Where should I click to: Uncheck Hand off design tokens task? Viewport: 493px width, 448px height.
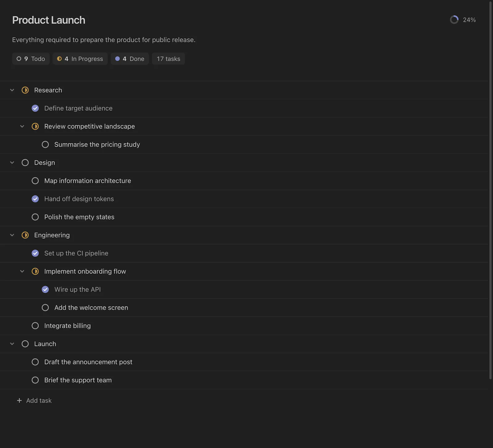(x=35, y=199)
